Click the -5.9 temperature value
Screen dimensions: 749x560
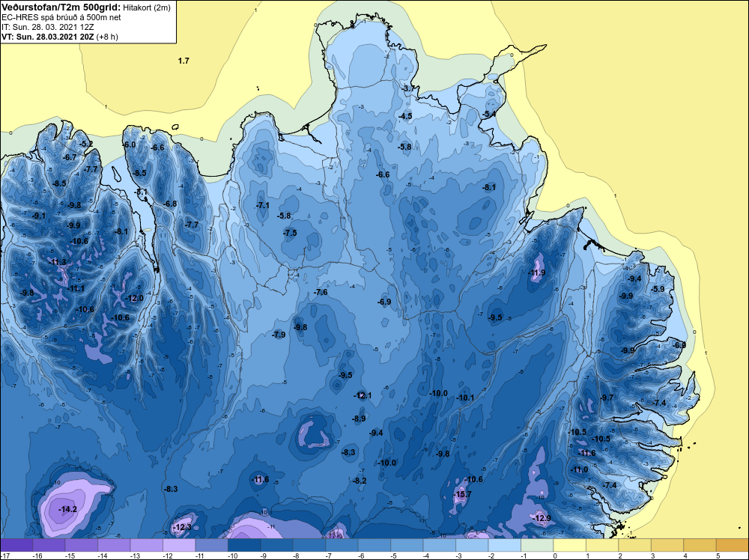point(658,289)
